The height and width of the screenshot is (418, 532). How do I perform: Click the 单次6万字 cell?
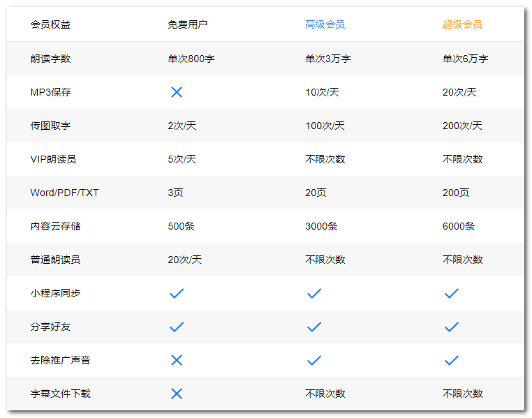[x=465, y=59]
